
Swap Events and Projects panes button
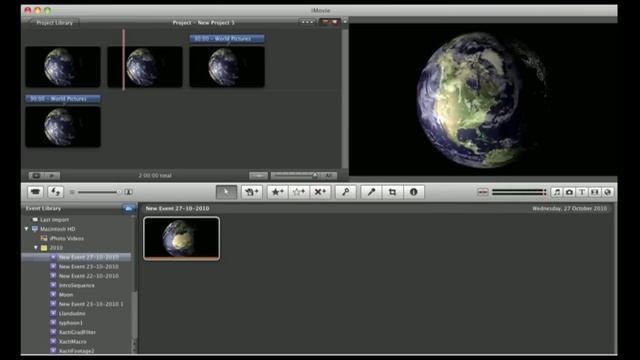click(56, 192)
